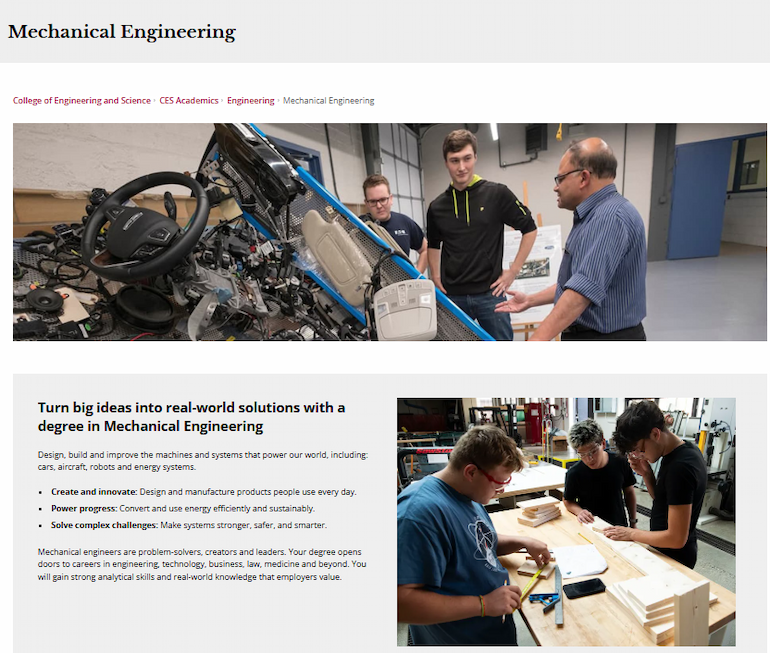Open the Engineering breadcrumb link
The width and height of the screenshot is (770, 653).
click(x=250, y=101)
